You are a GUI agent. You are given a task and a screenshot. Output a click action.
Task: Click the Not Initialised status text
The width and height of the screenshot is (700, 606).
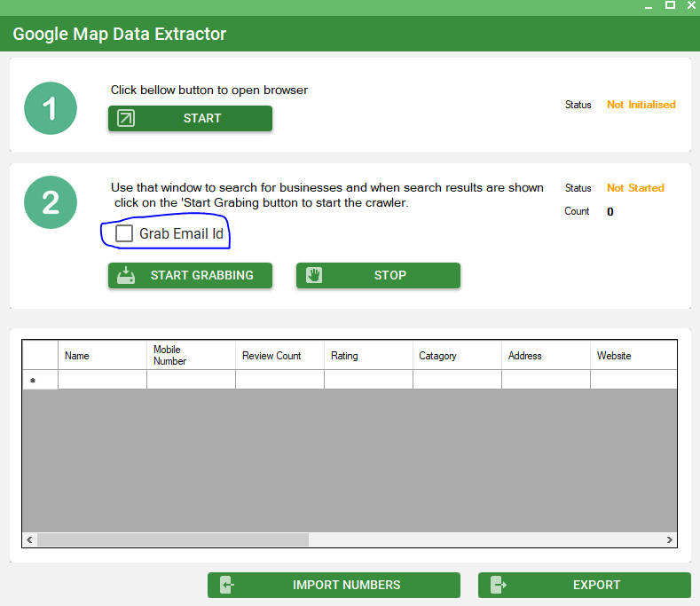pyautogui.click(x=641, y=105)
